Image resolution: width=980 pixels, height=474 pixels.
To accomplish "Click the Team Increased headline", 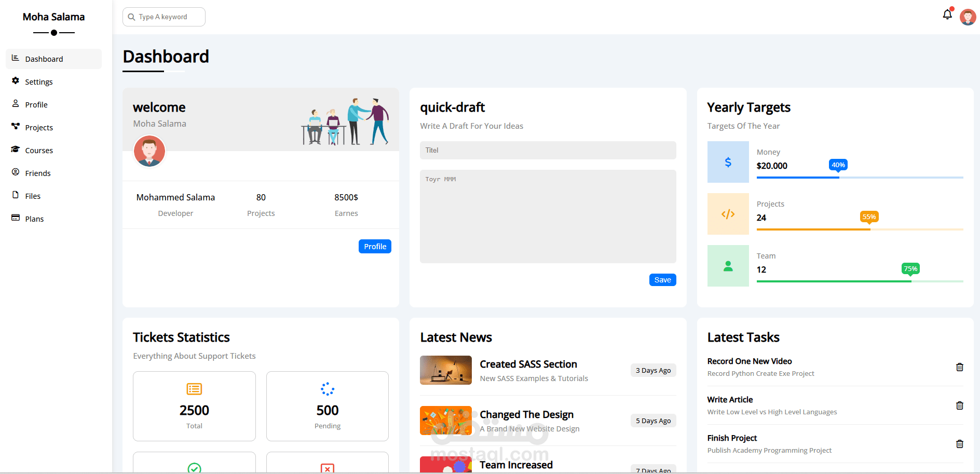I will 516,465.
